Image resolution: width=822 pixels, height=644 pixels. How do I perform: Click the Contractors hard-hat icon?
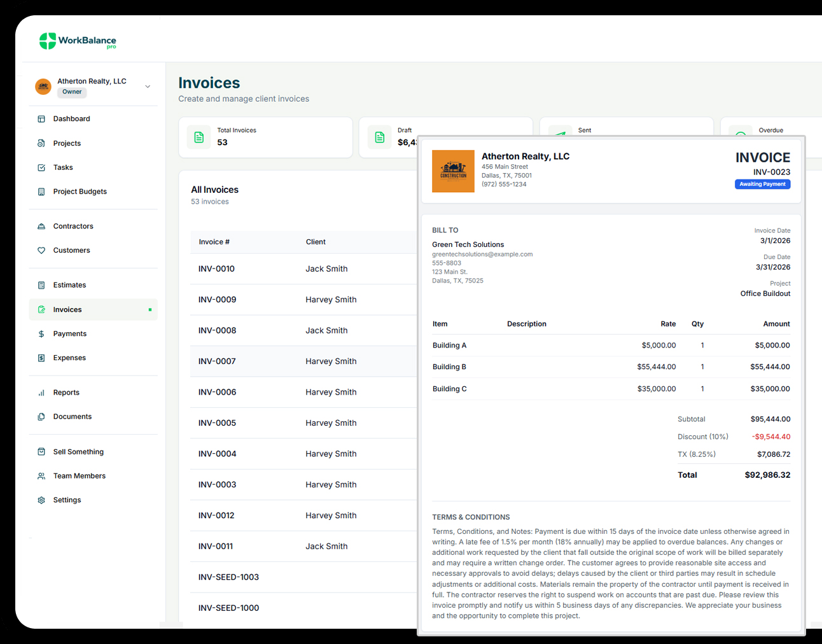(x=41, y=227)
